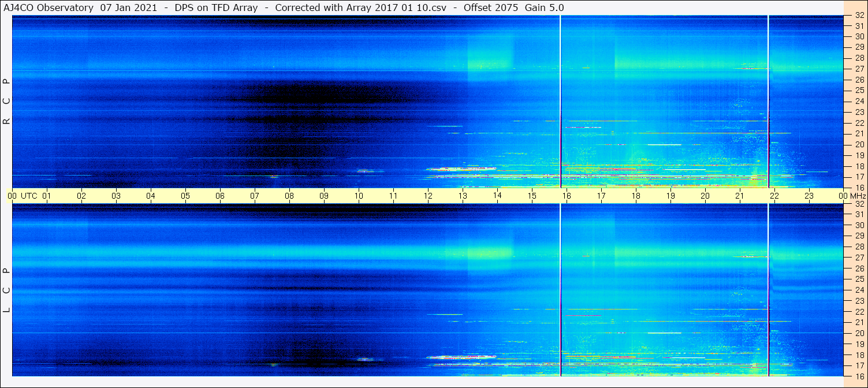Select hour 06 on the time axis
The image size is (868, 388).
pyautogui.click(x=220, y=196)
